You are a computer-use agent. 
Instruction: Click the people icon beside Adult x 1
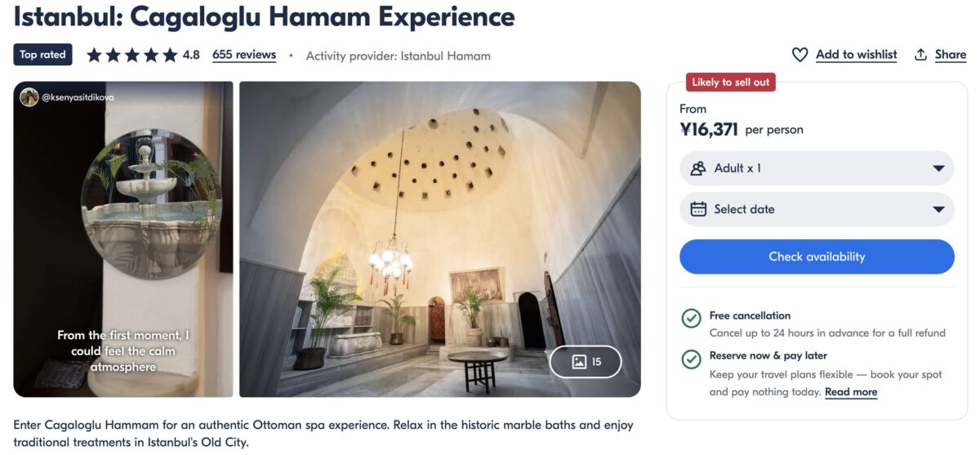point(698,168)
